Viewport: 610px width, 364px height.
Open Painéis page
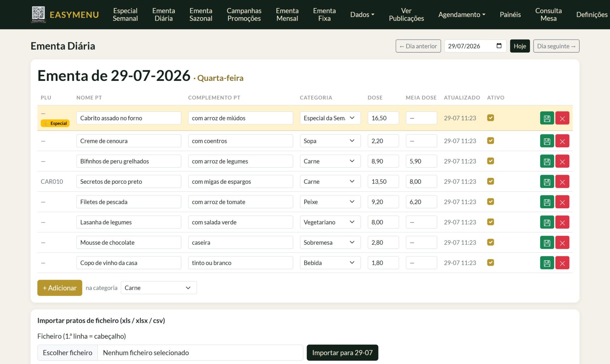(510, 15)
